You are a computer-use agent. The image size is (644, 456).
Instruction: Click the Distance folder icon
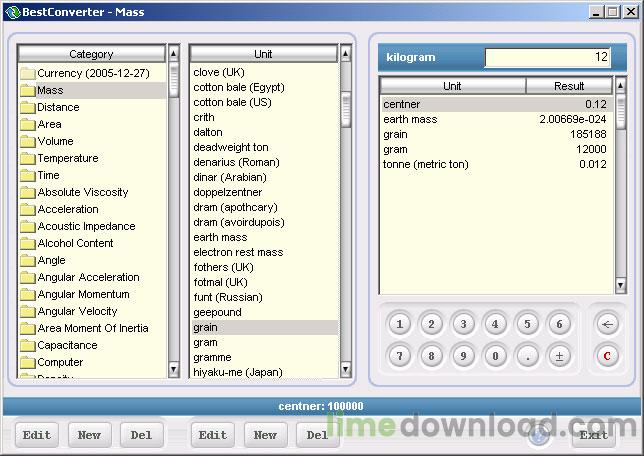pos(28,108)
